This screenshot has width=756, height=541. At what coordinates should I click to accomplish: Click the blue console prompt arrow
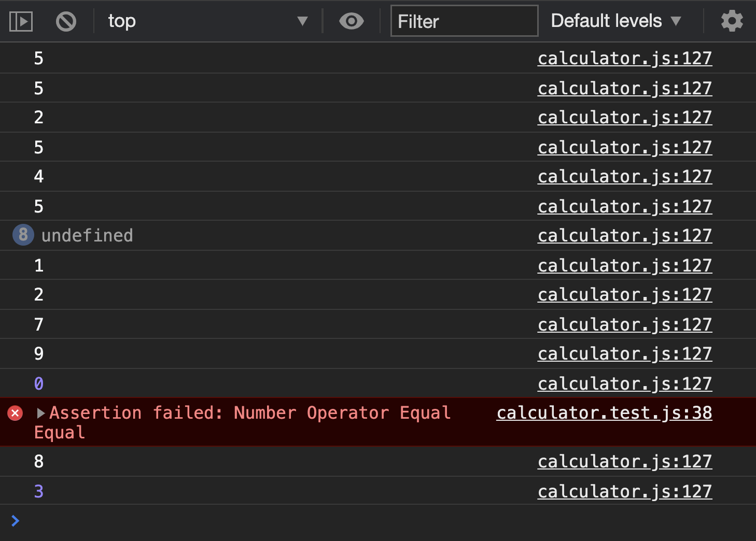(x=15, y=521)
